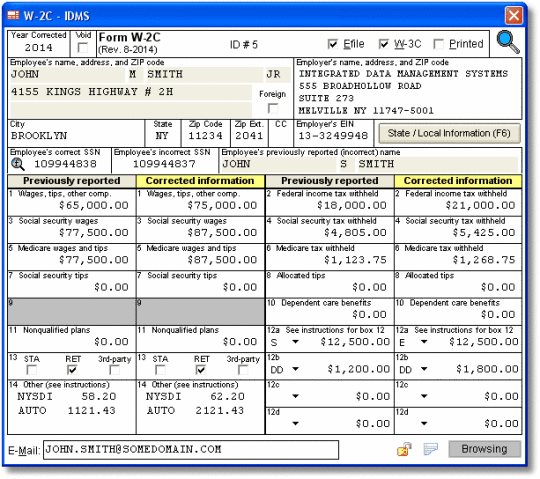Expand corrected 12b DD code dropdown
Screen dimensions: 540x479
424,369
